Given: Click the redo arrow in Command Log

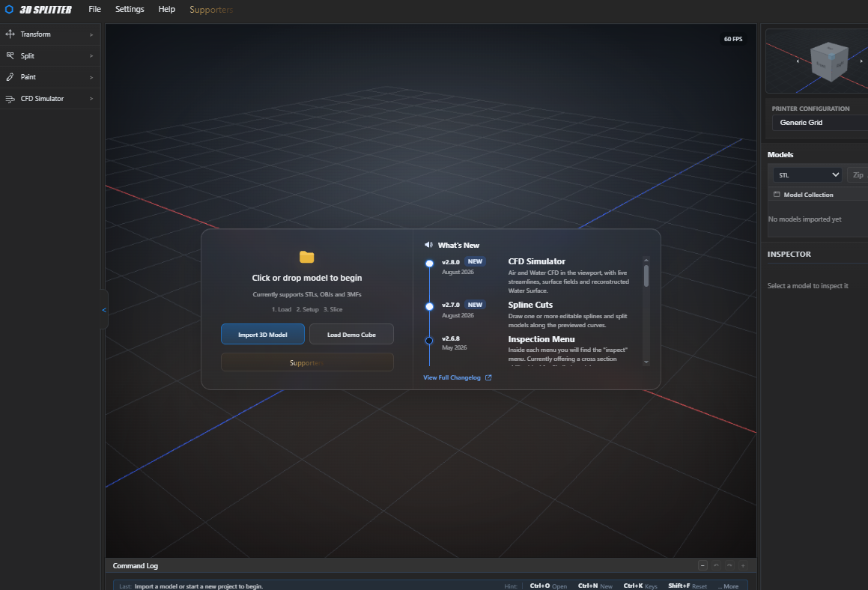Looking at the screenshot, I should (729, 565).
